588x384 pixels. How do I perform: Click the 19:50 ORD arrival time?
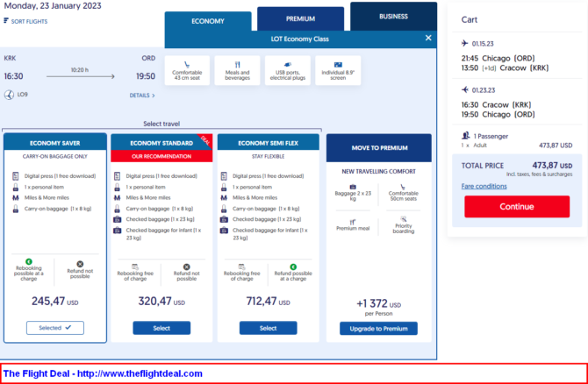(x=146, y=76)
